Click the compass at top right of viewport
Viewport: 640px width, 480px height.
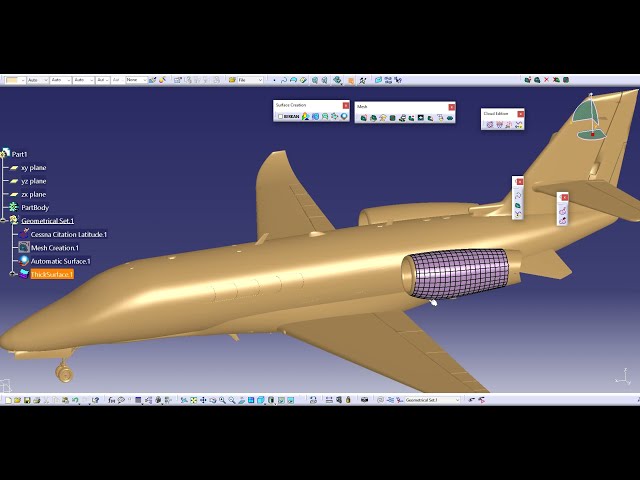(588, 117)
